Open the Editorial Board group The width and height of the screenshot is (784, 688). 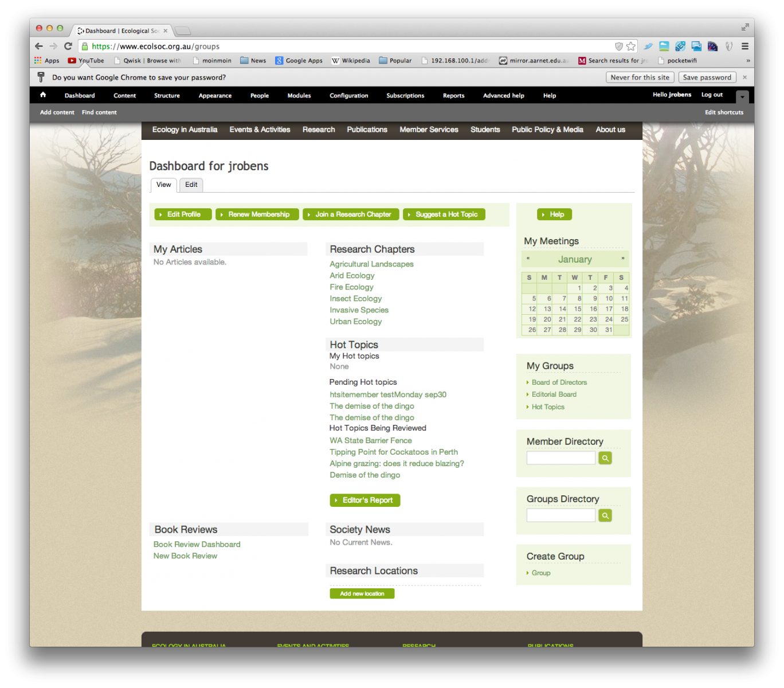tap(554, 394)
